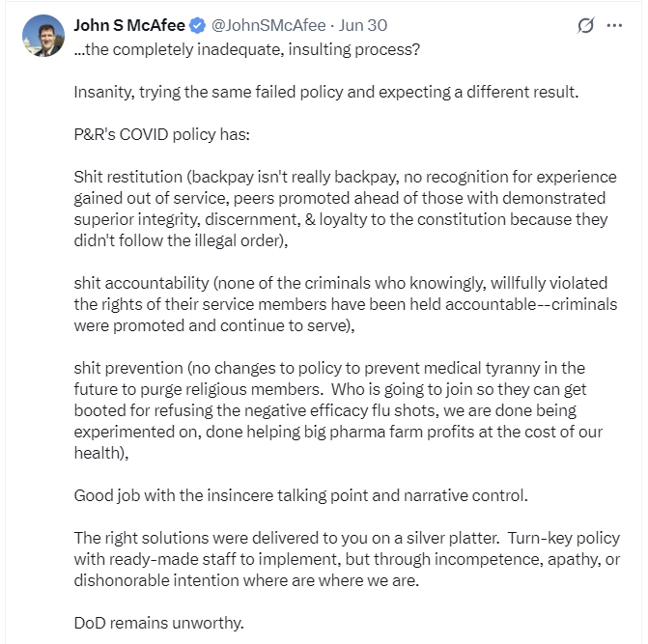Image resolution: width=648 pixels, height=644 pixels.
Task: Open the @JohnSMcAfee handle link
Action: coord(268,26)
